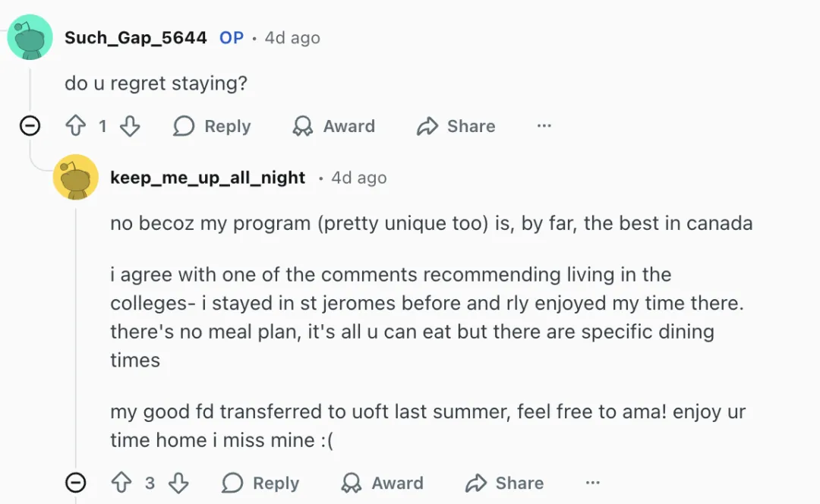Downvote Such_Gap_5644's comment

click(131, 126)
